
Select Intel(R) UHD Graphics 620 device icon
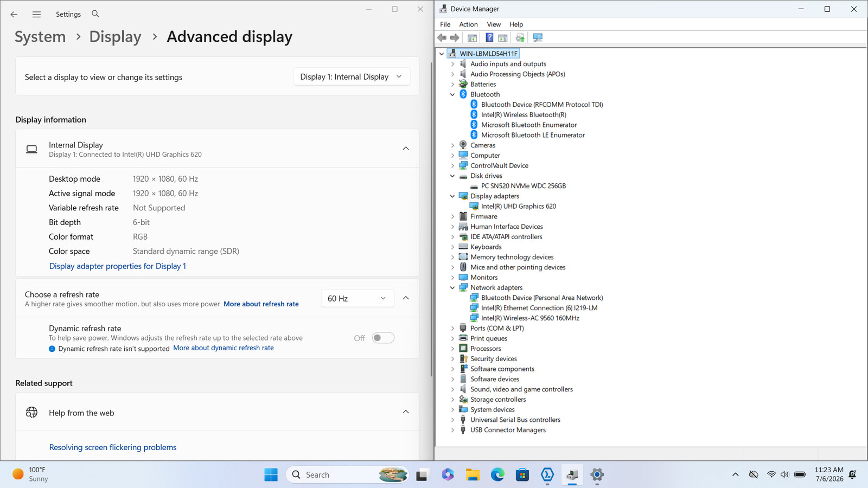[474, 206]
